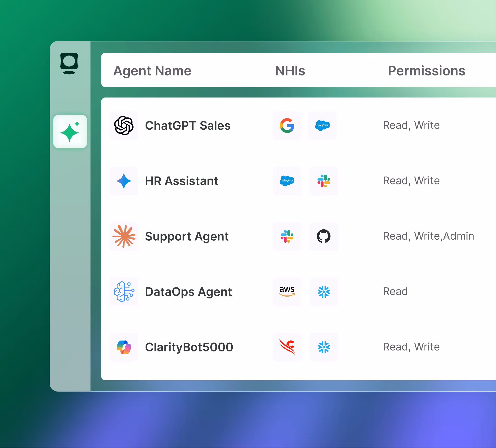
Task: Select the Snowflake NHI for DataOps Agent
Action: click(x=324, y=292)
